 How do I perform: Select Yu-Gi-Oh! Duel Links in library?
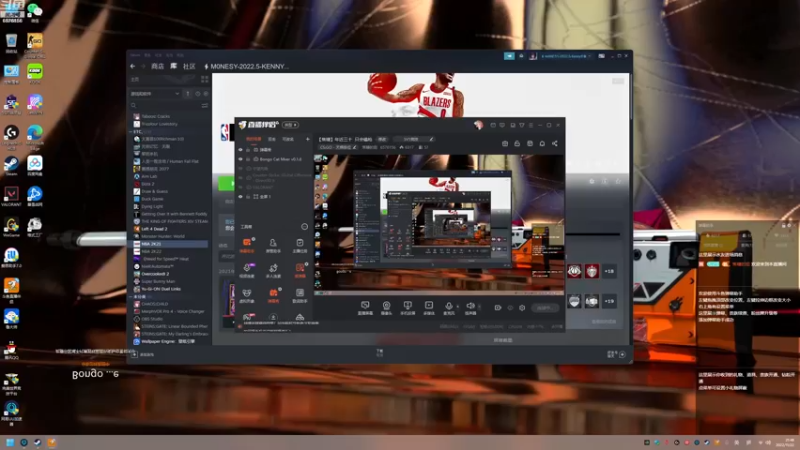[170, 289]
